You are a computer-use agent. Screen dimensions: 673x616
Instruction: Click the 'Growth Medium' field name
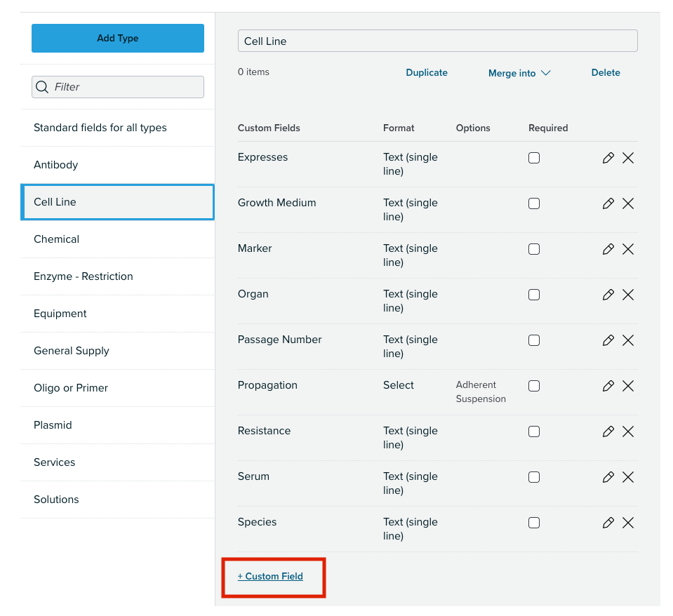[x=276, y=203]
